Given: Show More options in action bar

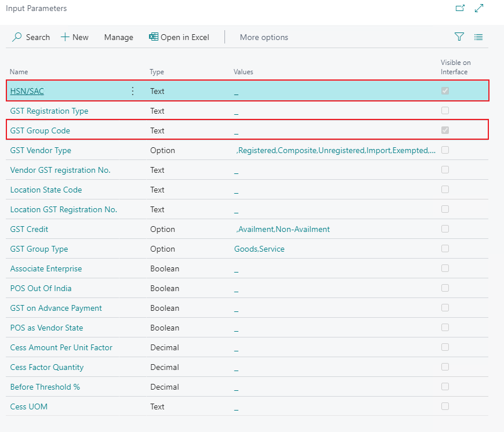Looking at the screenshot, I should click(x=264, y=37).
